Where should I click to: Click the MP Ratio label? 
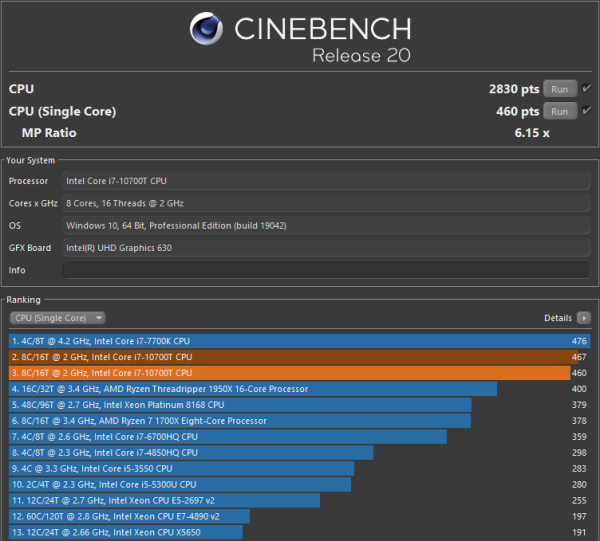(49, 133)
